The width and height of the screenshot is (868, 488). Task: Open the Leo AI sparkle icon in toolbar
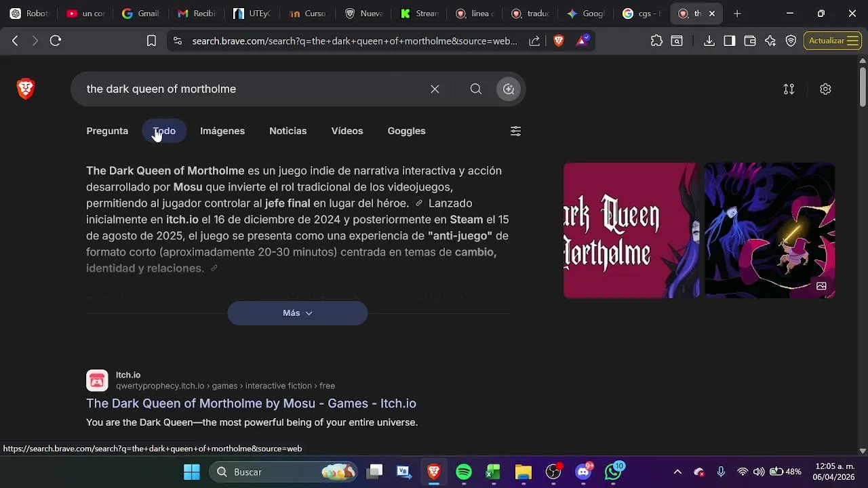coord(770,41)
